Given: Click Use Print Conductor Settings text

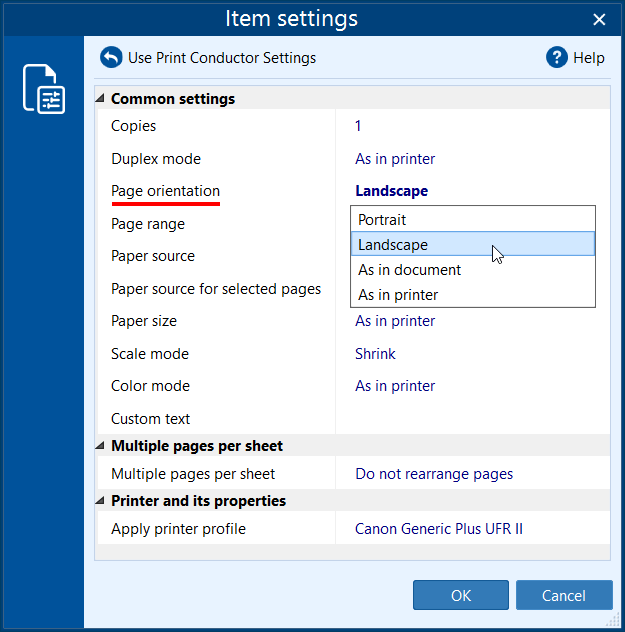Looking at the screenshot, I should 222,58.
